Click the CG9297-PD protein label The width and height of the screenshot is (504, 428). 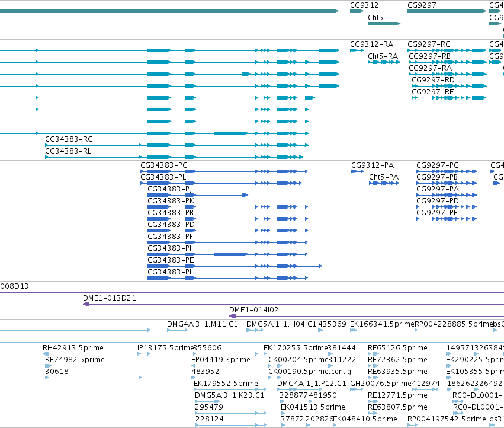pos(438,201)
